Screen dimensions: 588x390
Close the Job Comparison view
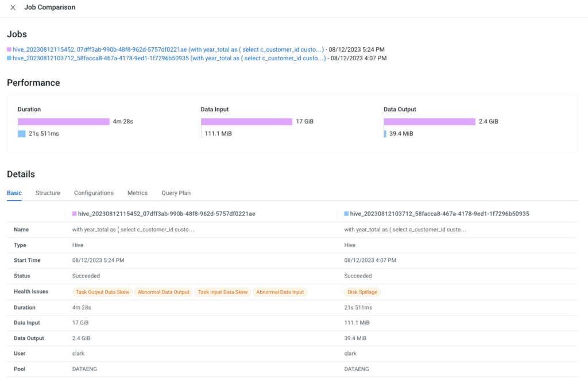pyautogui.click(x=13, y=7)
